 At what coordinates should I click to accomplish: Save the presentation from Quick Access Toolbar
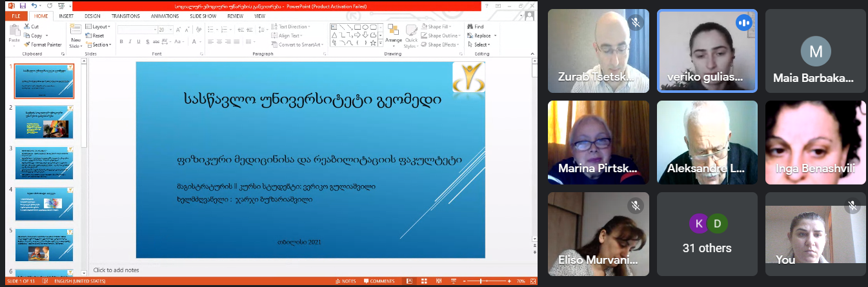tap(23, 6)
